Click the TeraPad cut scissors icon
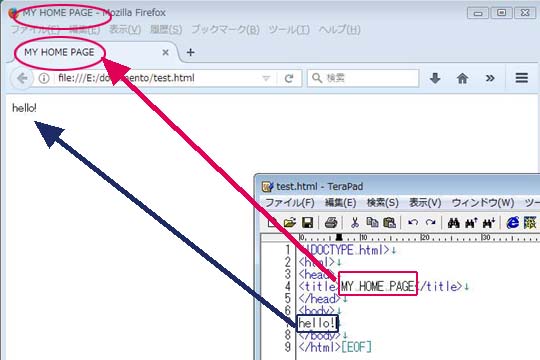 coord(354,223)
